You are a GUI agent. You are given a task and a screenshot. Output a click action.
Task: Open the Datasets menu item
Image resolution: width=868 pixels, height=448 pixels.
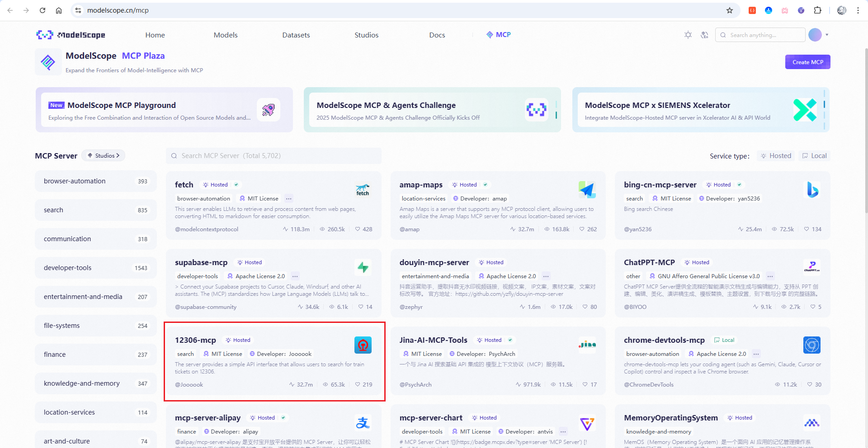(296, 35)
